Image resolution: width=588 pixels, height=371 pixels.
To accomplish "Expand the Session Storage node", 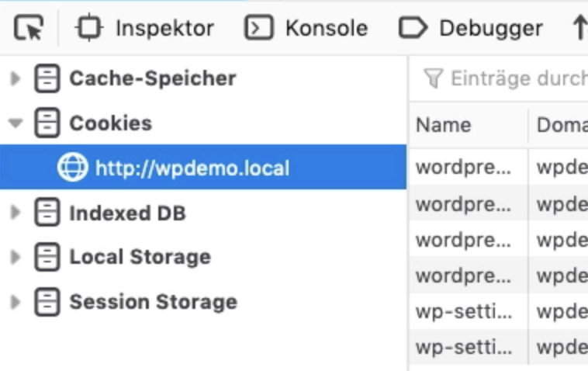I will point(16,302).
